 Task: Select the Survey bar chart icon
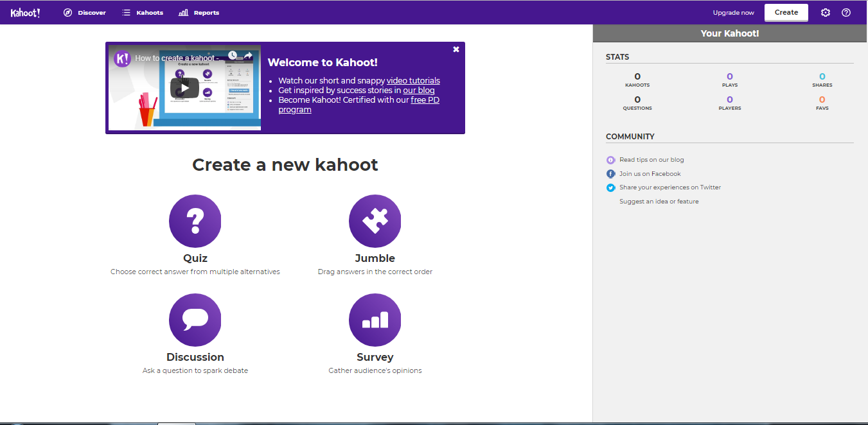375,320
